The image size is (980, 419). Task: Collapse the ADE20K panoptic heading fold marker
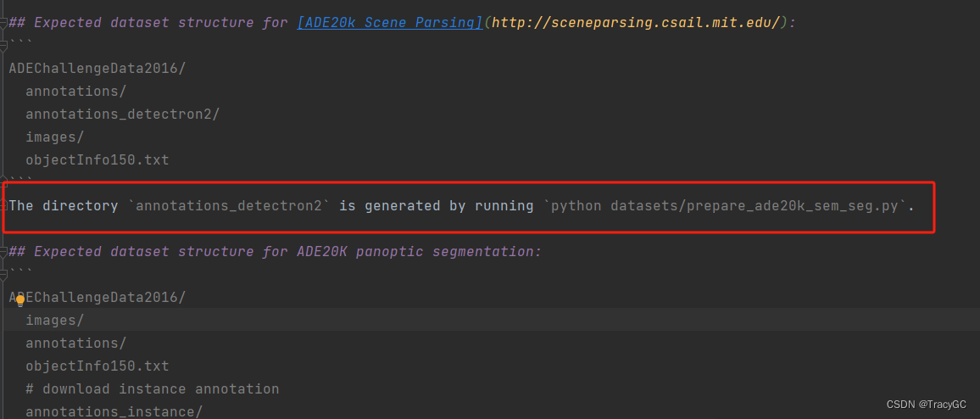click(3, 253)
